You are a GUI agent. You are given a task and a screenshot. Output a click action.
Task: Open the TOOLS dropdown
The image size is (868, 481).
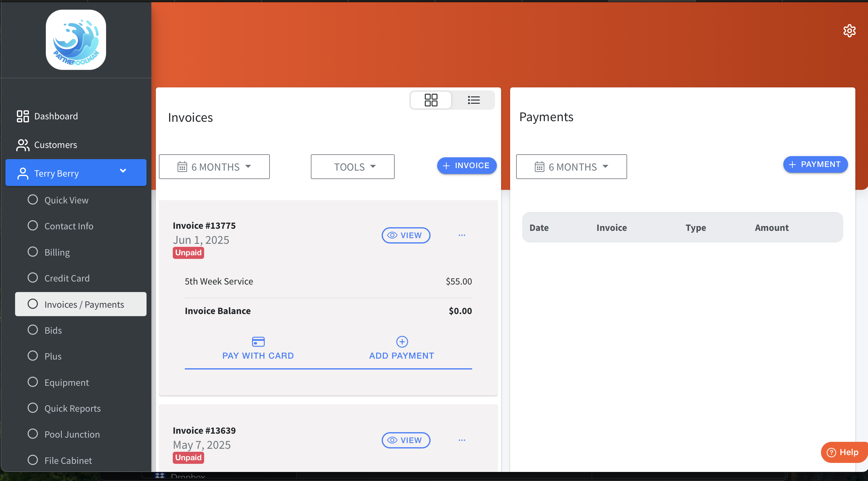pos(352,167)
